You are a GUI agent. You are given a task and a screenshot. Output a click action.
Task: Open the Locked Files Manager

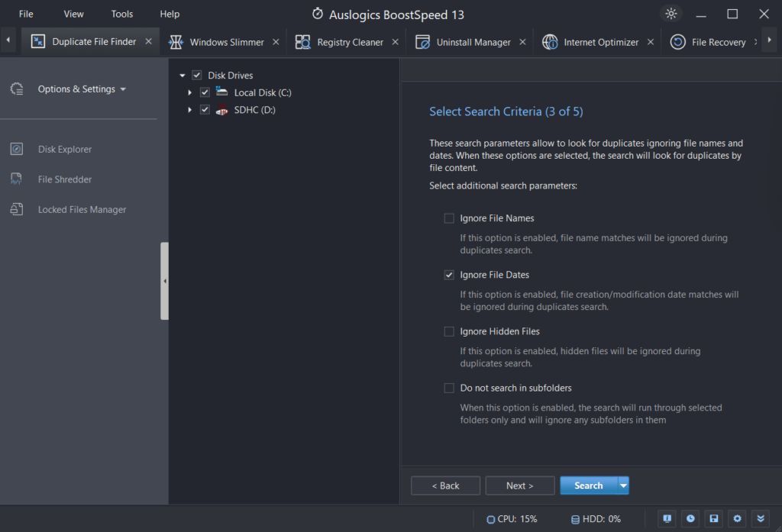pos(82,209)
